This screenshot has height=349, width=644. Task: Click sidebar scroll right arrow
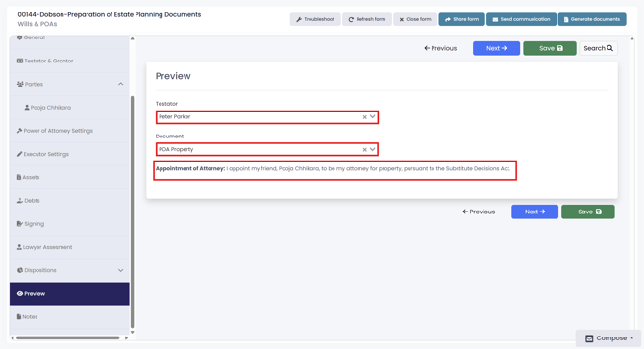pos(126,337)
